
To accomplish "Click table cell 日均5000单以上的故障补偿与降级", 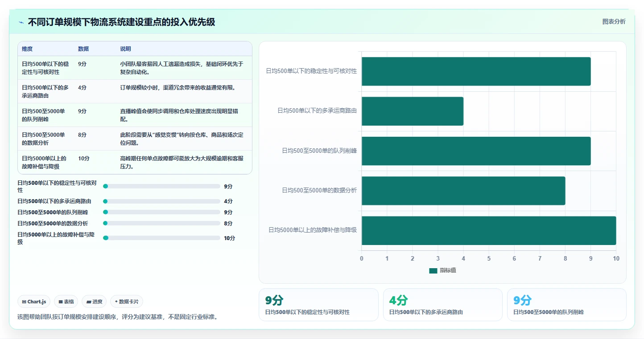I will (x=45, y=162).
